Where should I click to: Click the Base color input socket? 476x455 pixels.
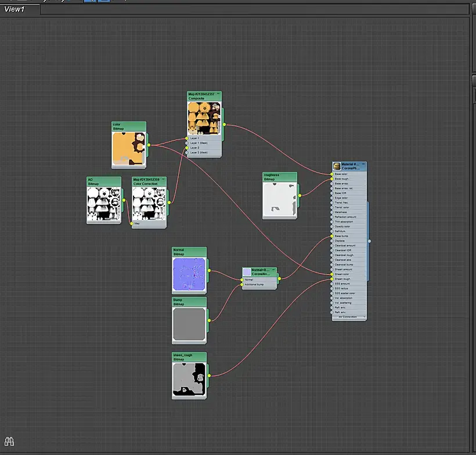tap(332, 174)
